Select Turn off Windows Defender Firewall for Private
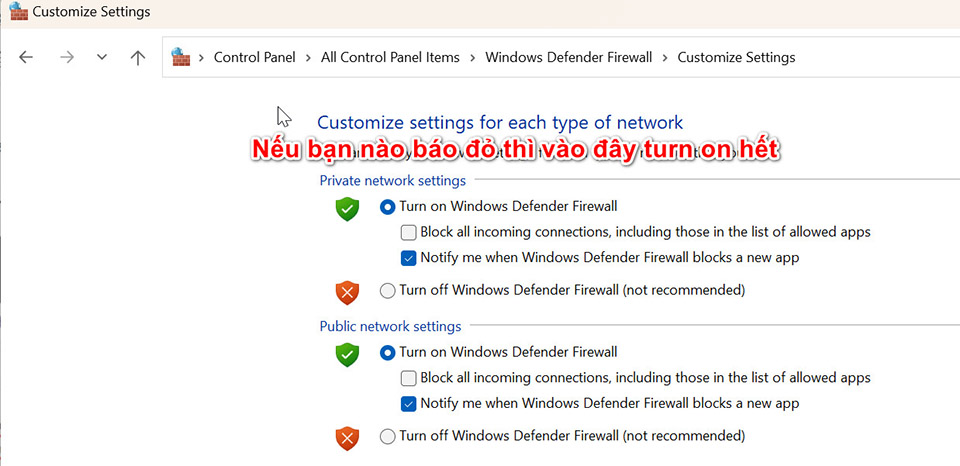Image resolution: width=960 pixels, height=466 pixels. coord(388,291)
